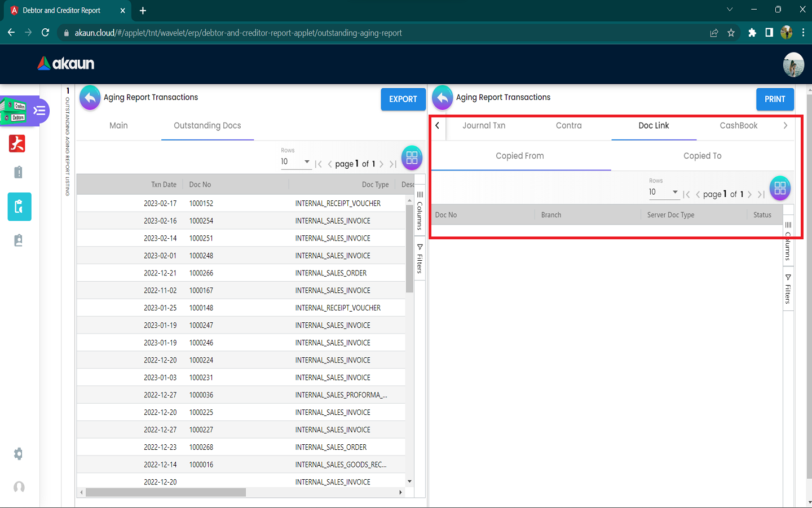The height and width of the screenshot is (508, 812).
Task: Open the red PDF icon in sidebar
Action: [17, 144]
